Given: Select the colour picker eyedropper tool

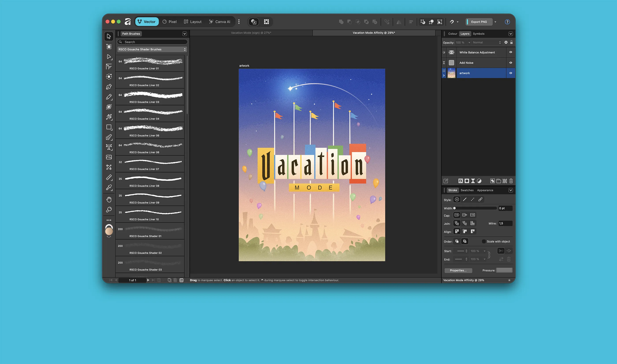Looking at the screenshot, I should point(109,188).
